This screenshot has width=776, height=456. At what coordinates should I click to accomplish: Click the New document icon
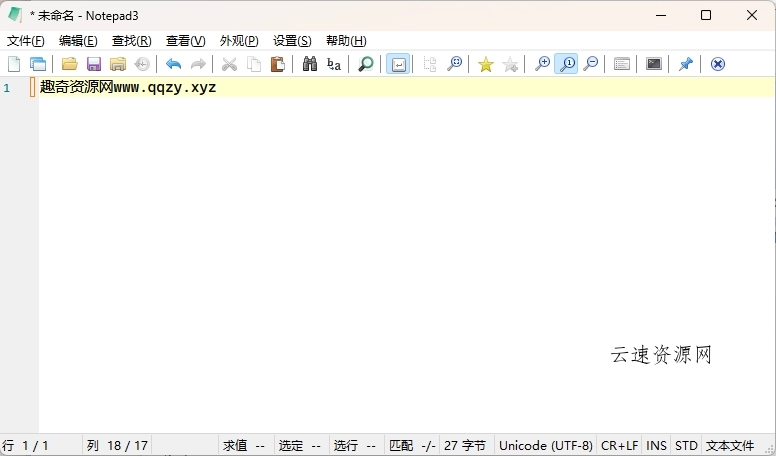click(x=14, y=64)
